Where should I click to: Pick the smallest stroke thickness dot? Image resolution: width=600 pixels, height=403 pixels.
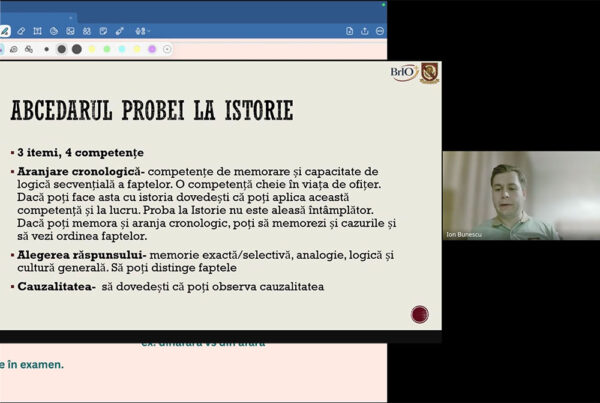point(47,49)
